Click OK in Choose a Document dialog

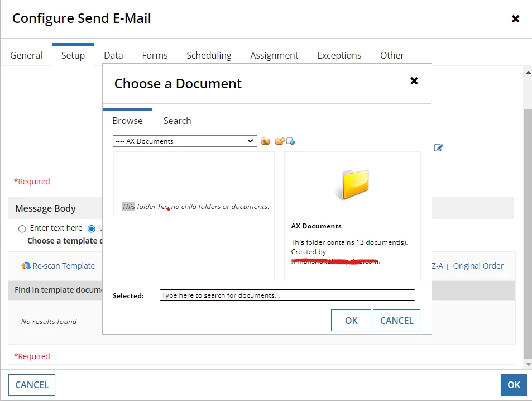tap(351, 321)
